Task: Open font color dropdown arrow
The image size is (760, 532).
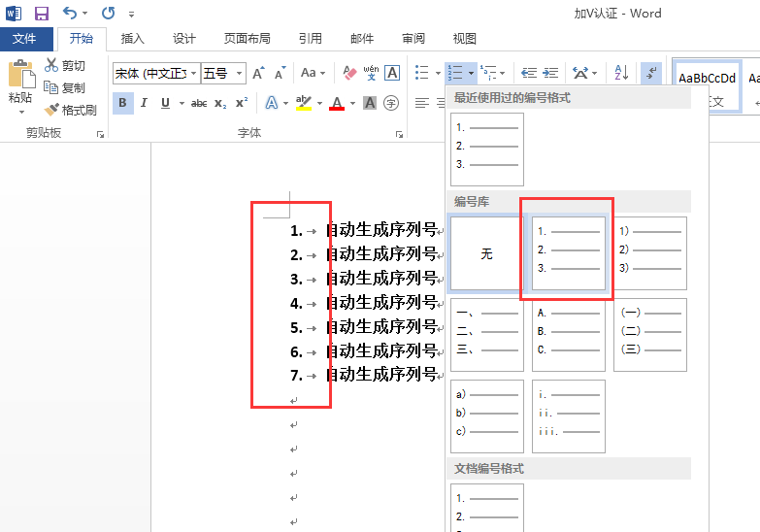Action: [x=352, y=103]
